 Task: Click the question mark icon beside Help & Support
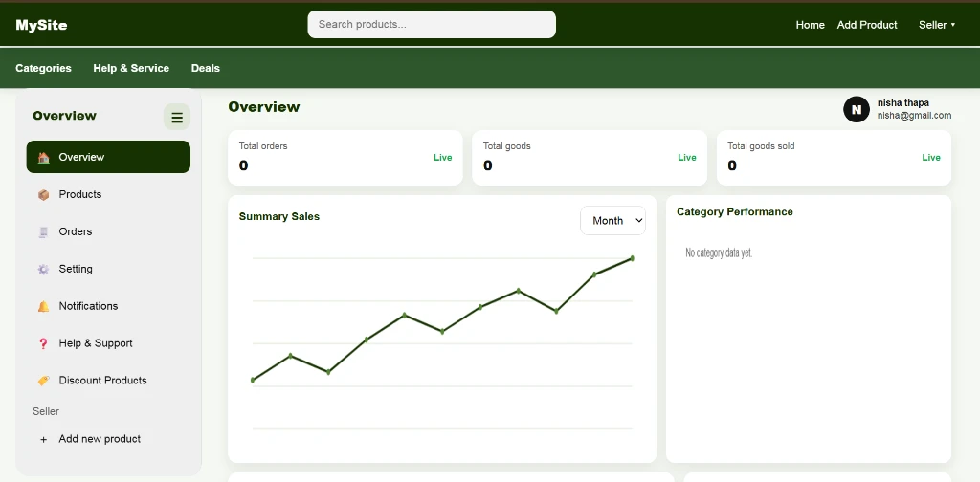(43, 343)
